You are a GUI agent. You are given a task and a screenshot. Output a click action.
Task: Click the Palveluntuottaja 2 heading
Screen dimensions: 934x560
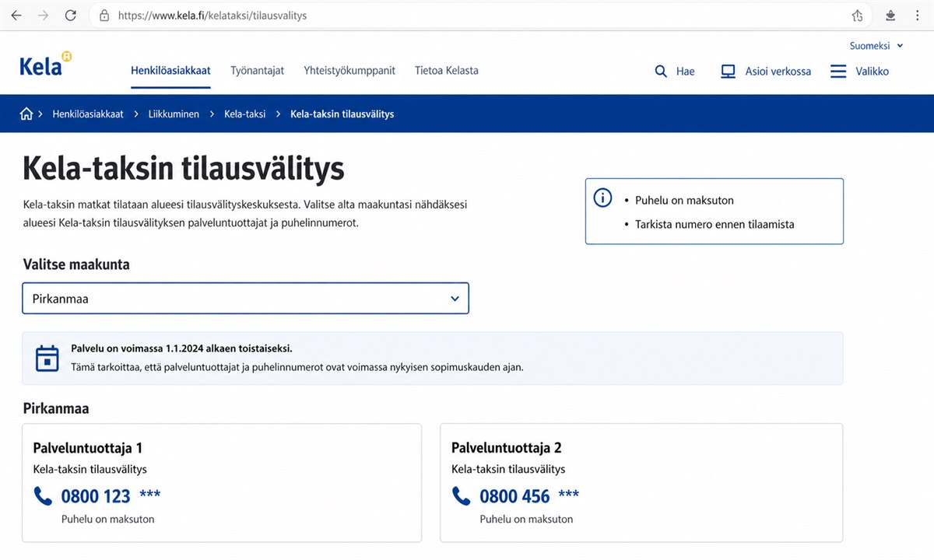(x=507, y=448)
